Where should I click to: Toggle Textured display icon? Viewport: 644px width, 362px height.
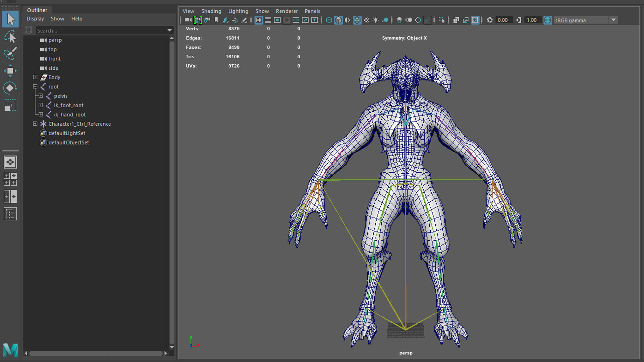[367, 20]
